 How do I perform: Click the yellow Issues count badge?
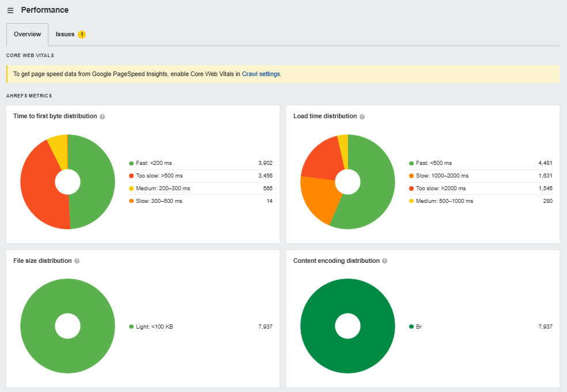82,35
